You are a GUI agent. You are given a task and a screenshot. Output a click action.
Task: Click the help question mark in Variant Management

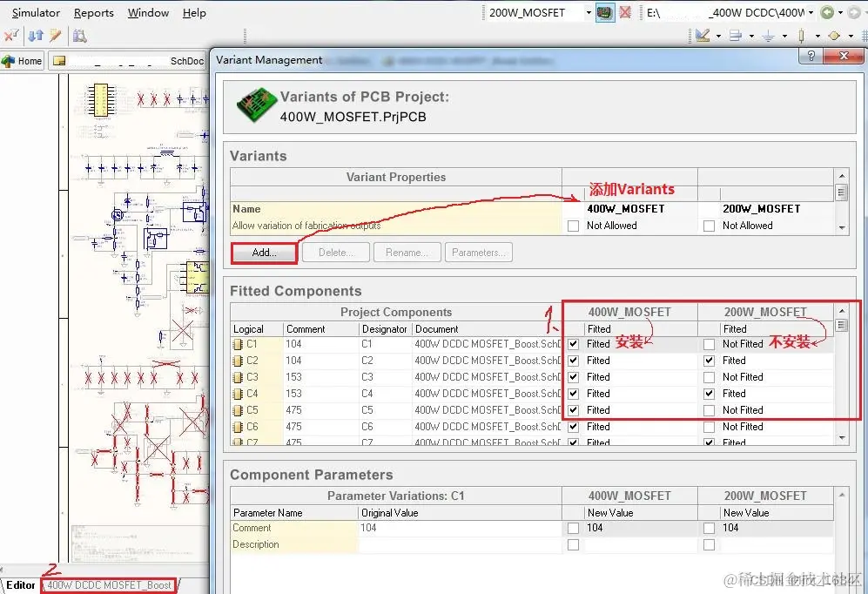point(811,56)
